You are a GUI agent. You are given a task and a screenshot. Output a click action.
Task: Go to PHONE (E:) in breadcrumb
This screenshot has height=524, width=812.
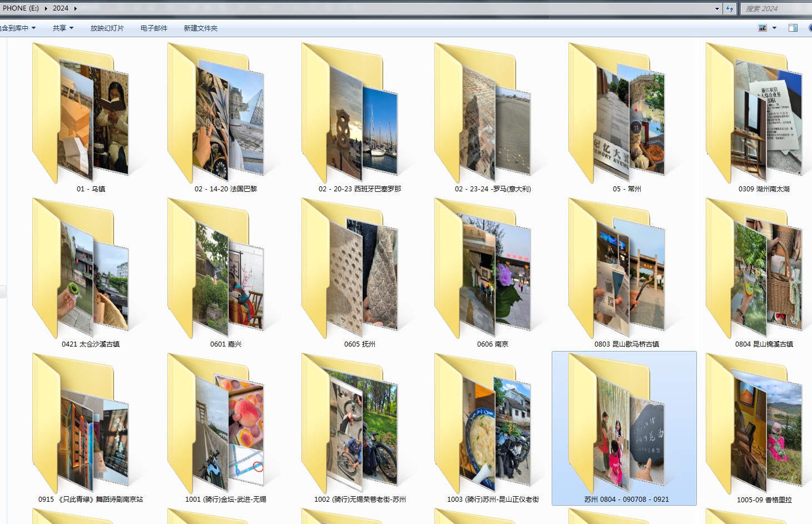21,8
